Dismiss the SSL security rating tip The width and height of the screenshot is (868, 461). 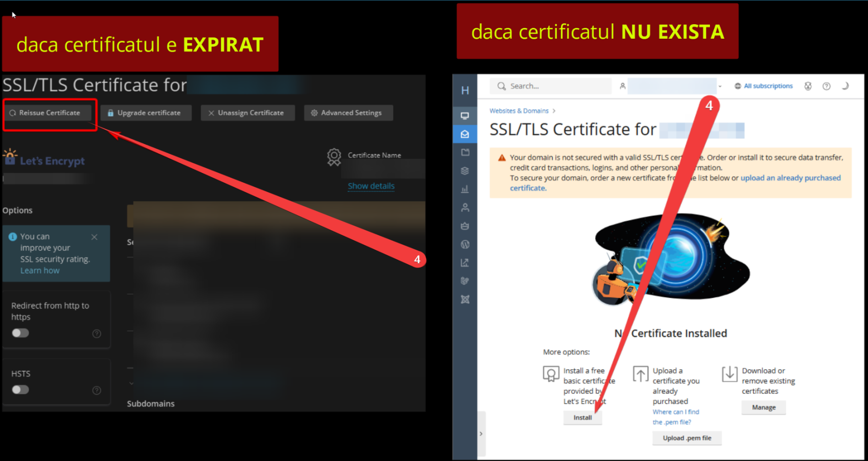coord(94,237)
